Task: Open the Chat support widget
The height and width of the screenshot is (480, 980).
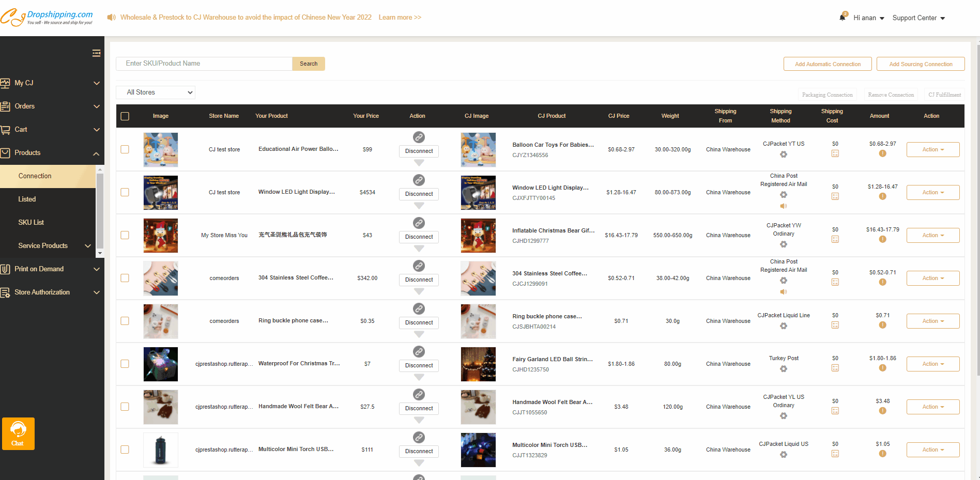Action: click(18, 433)
